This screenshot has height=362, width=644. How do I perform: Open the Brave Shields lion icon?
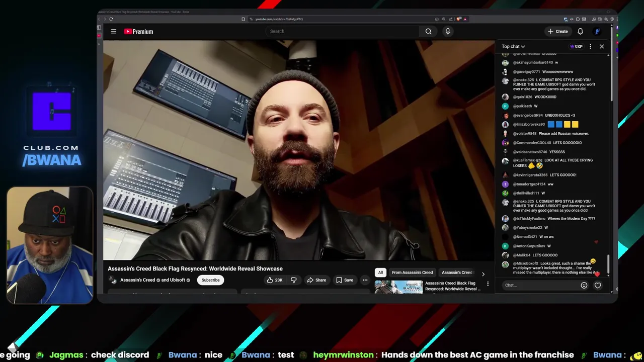coord(459,19)
